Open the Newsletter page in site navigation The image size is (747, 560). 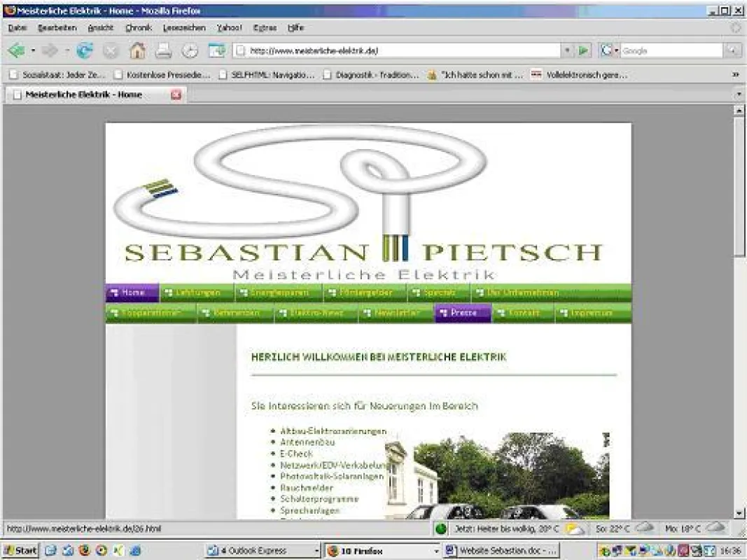click(x=396, y=313)
